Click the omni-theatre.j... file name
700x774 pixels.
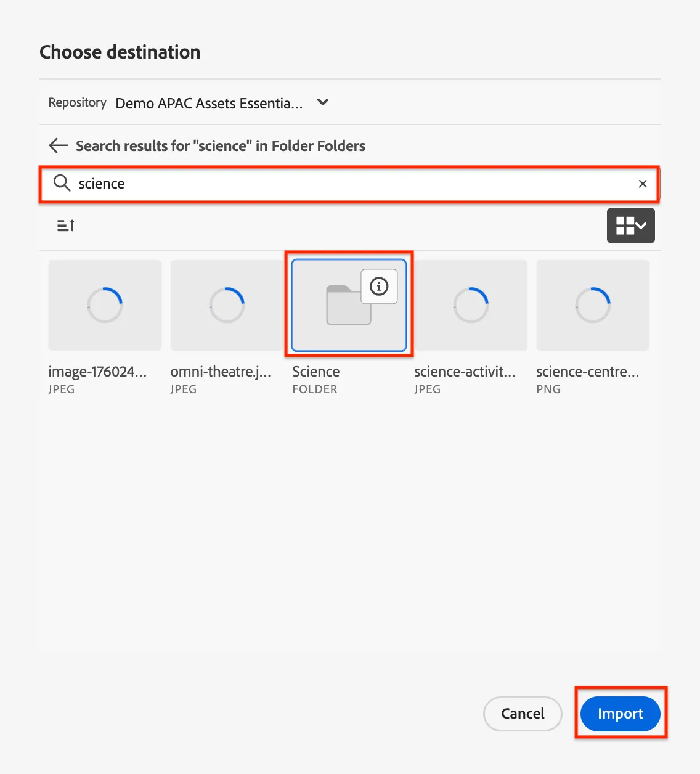point(221,372)
